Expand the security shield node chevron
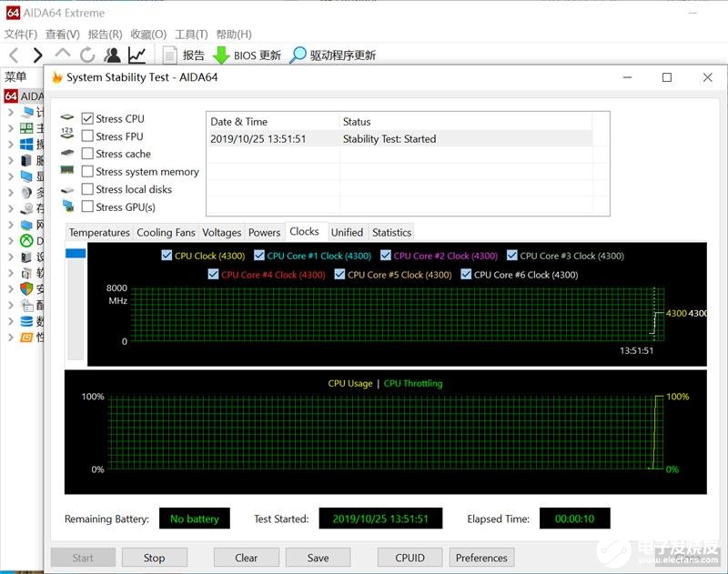Image resolution: width=728 pixels, height=574 pixels. [x=10, y=288]
